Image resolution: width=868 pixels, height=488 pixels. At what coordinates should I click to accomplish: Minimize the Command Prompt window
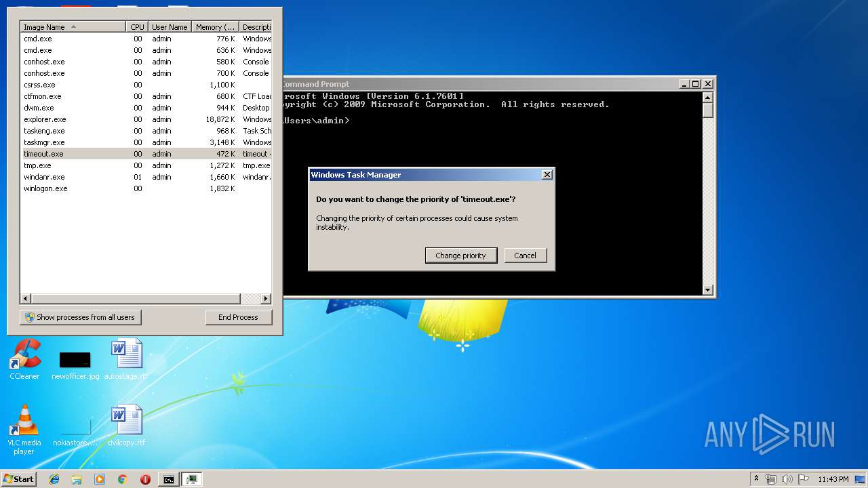coord(684,84)
